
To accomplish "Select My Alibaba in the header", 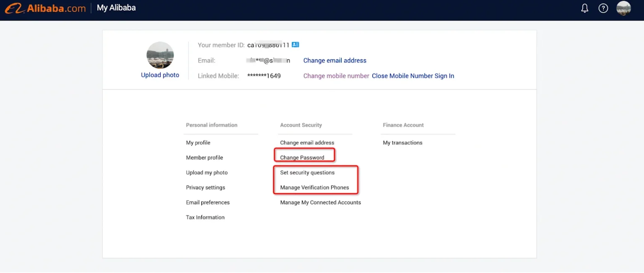I will coord(116,8).
